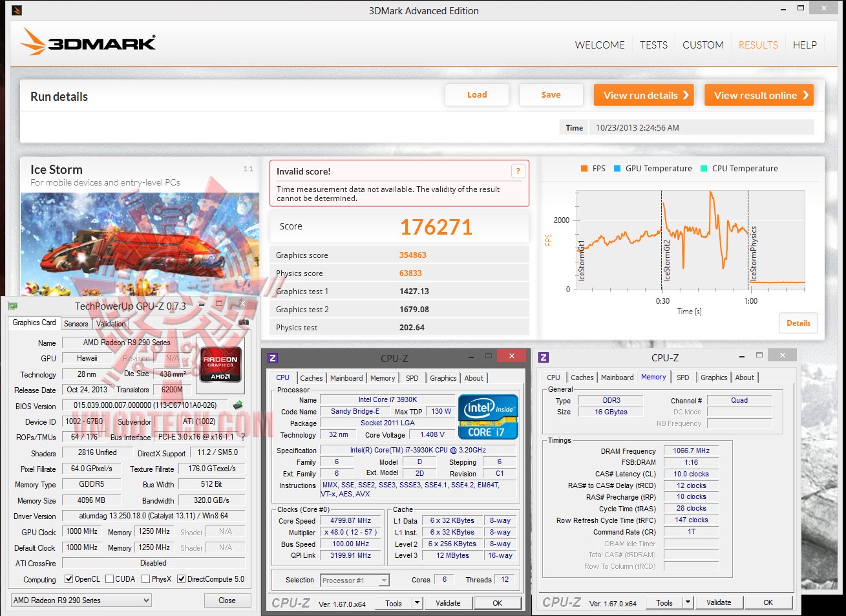Click the orange FPS legend swatch

(x=584, y=169)
